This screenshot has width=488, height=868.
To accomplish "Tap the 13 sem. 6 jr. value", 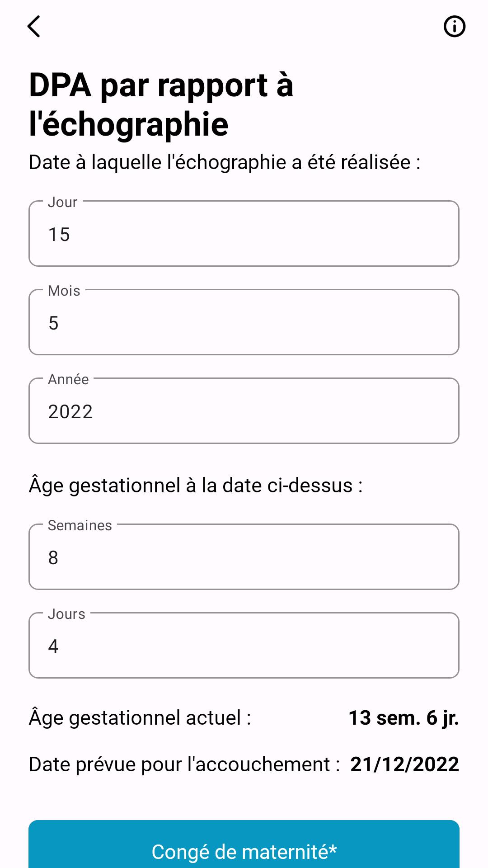I will pos(404,717).
